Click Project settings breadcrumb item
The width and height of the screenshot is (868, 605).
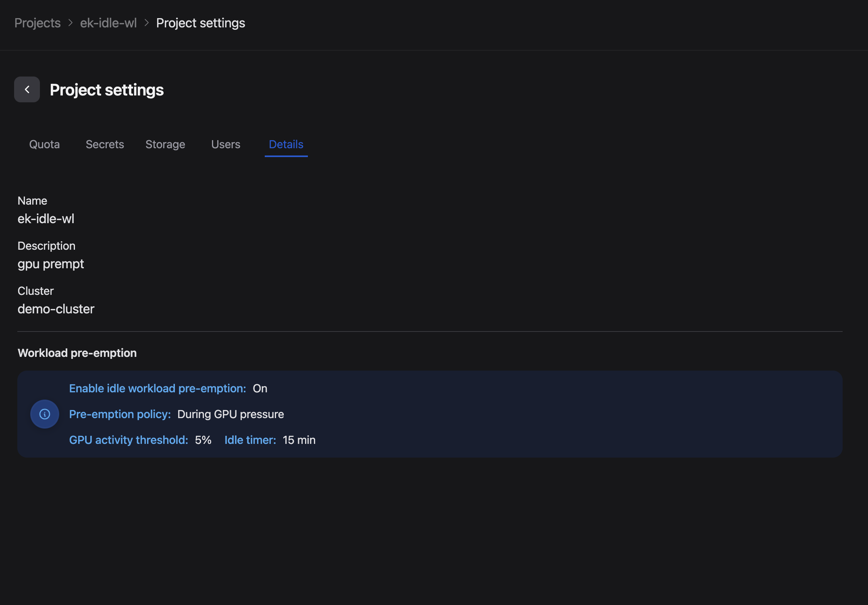[201, 23]
